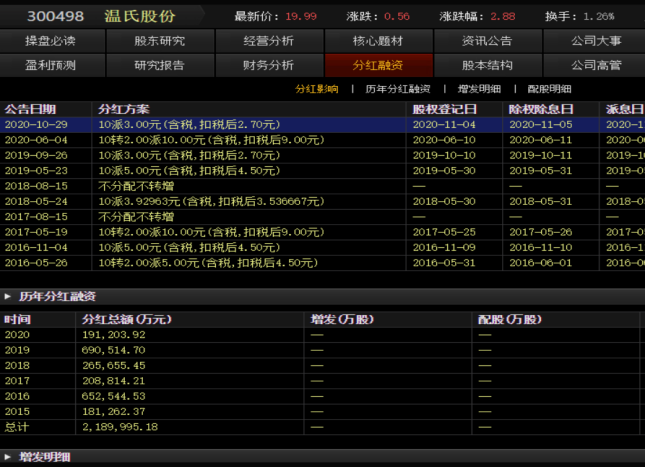The image size is (646, 468).
Task: Click the stock name 温氏股份
Action: point(140,16)
